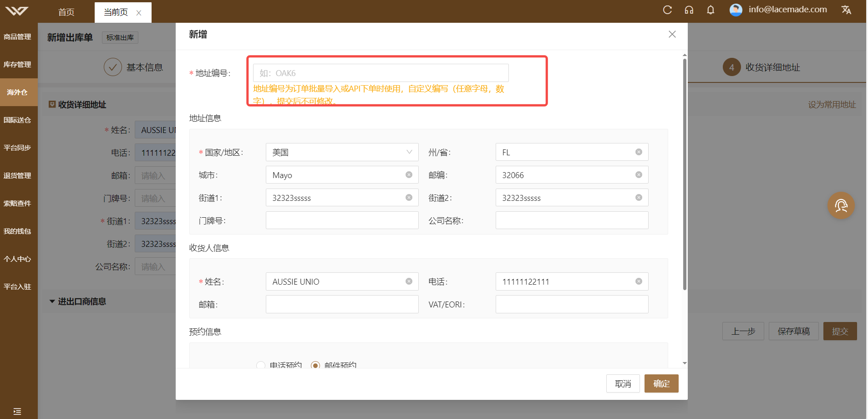Open the language translation icon
Screen dimensions: 868x419
coord(846,10)
